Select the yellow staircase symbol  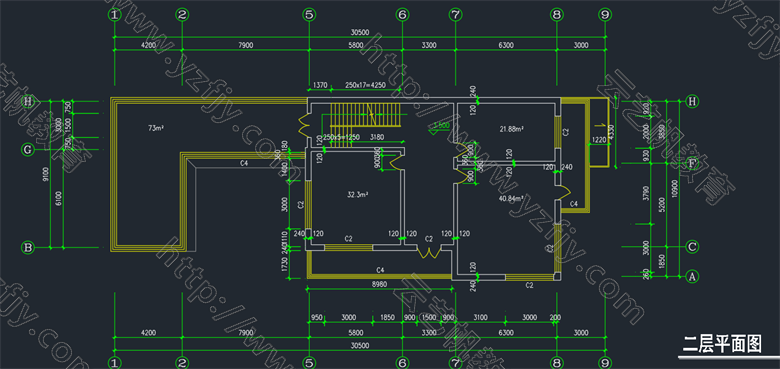point(365,124)
